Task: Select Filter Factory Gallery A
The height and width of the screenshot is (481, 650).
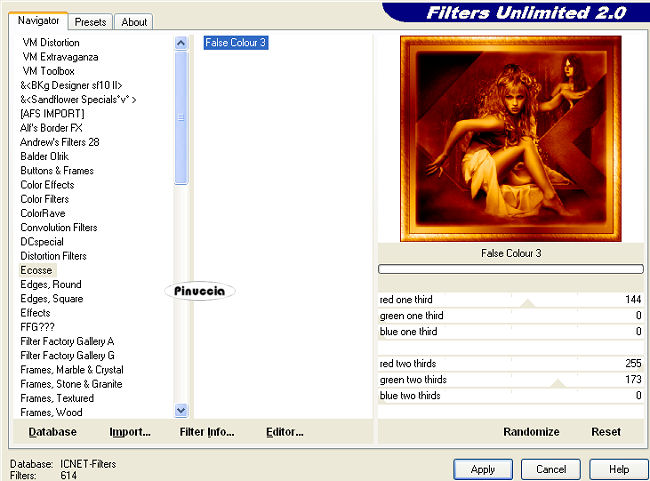Action: (x=67, y=341)
